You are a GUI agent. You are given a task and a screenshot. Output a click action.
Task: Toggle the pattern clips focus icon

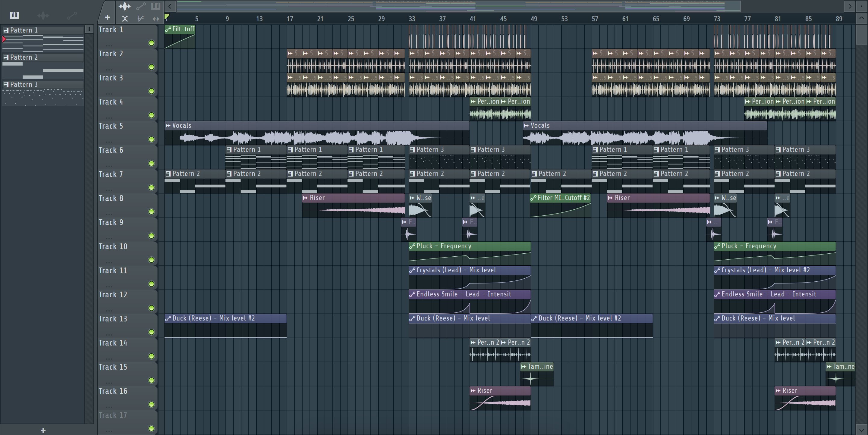[x=156, y=6]
